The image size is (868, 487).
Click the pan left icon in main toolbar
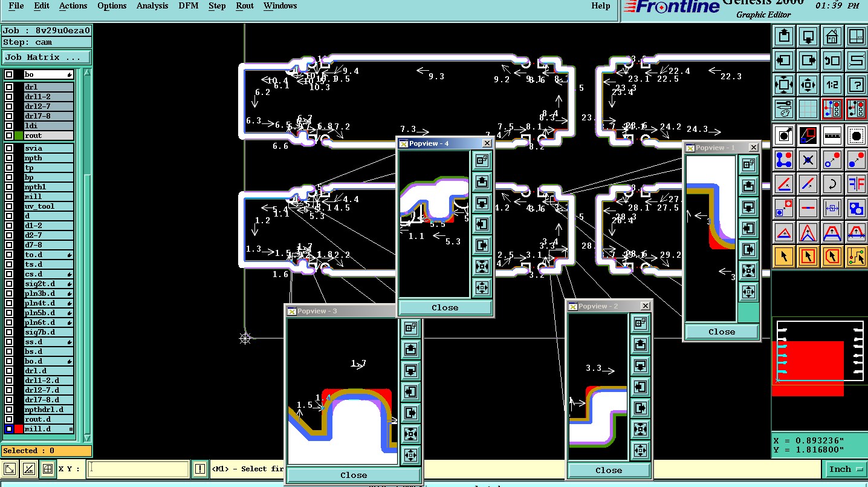pyautogui.click(x=784, y=60)
